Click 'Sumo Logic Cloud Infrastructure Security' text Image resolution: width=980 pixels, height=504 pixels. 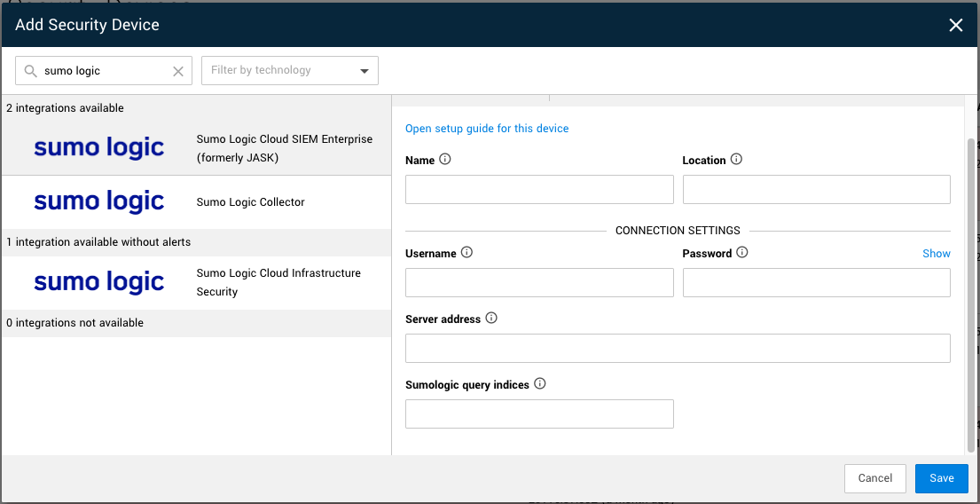278,283
